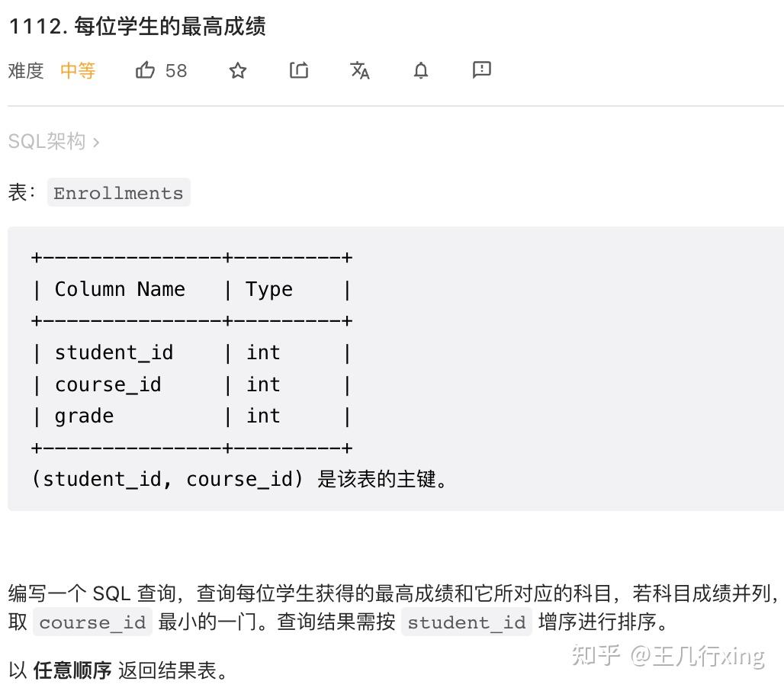Select the 难度 label icon area
The height and width of the screenshot is (691, 784).
(25, 70)
